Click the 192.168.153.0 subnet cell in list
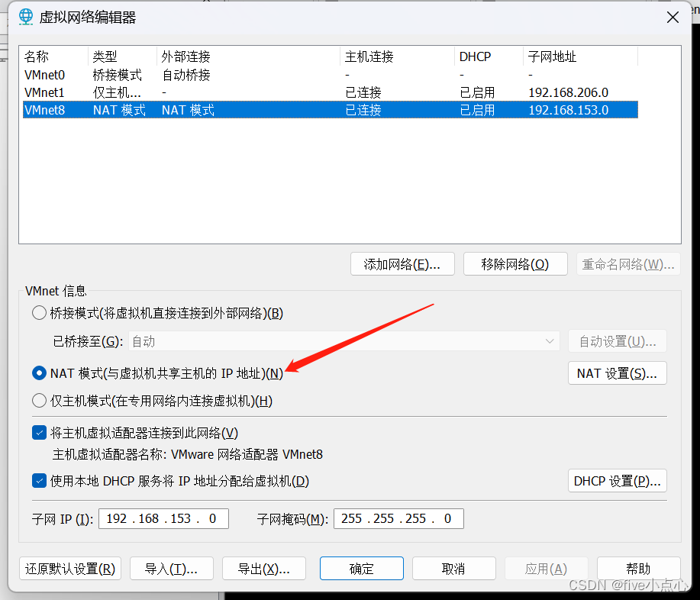This screenshot has height=600, width=700. tap(568, 110)
